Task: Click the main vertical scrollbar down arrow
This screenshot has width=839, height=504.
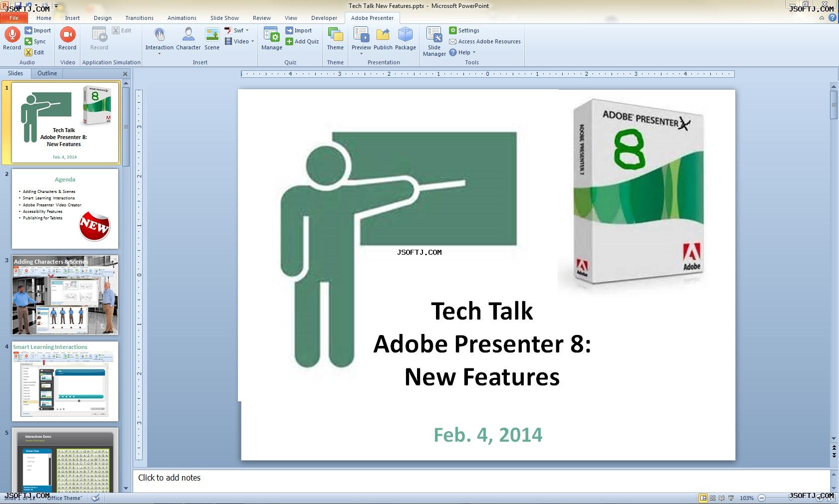Action: tap(834, 439)
